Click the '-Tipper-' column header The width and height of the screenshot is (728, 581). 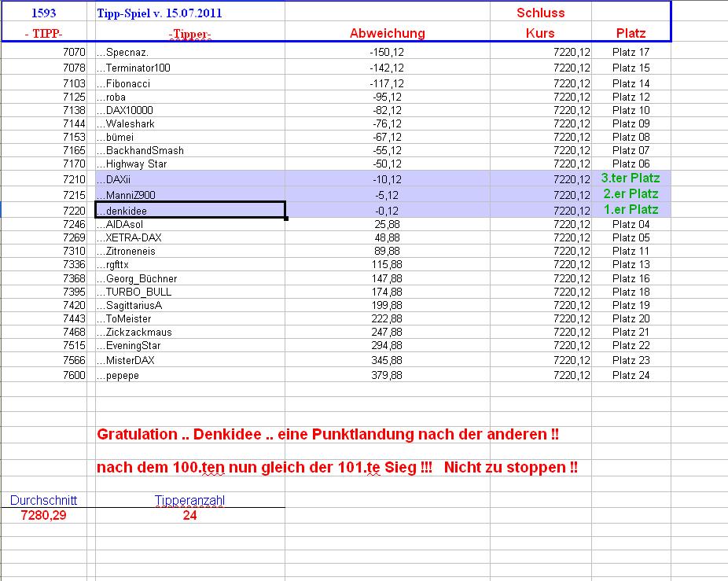click(x=190, y=34)
